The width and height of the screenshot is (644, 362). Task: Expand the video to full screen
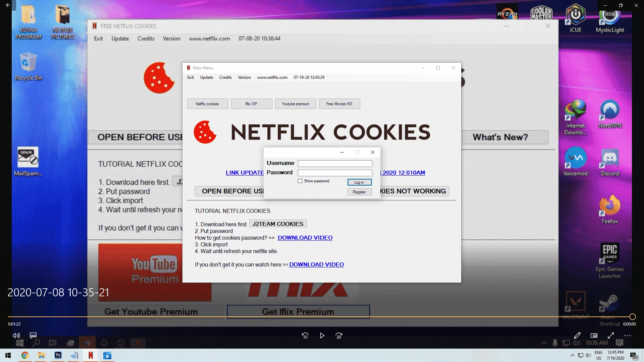pyautogui.click(x=611, y=336)
